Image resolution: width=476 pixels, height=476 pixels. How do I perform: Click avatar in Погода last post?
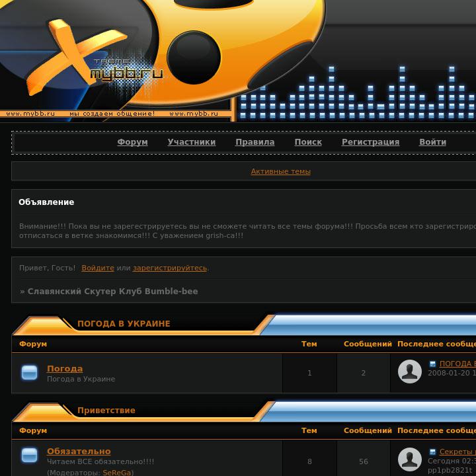click(409, 372)
